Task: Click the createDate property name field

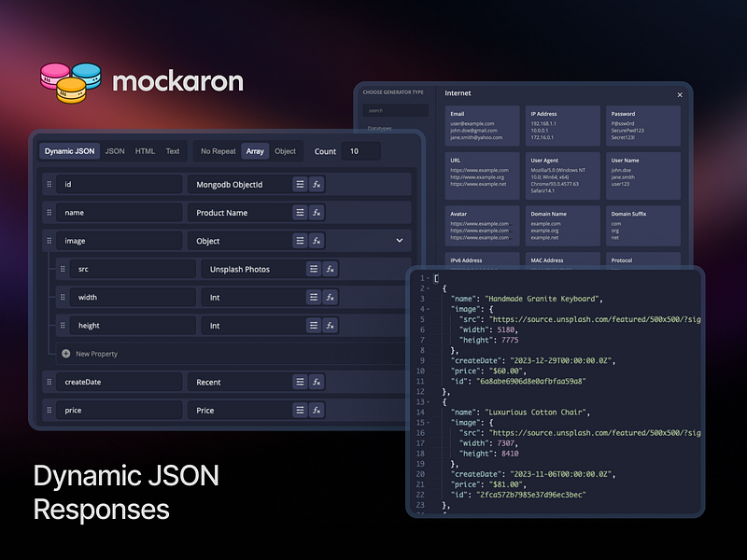Action: [120, 382]
